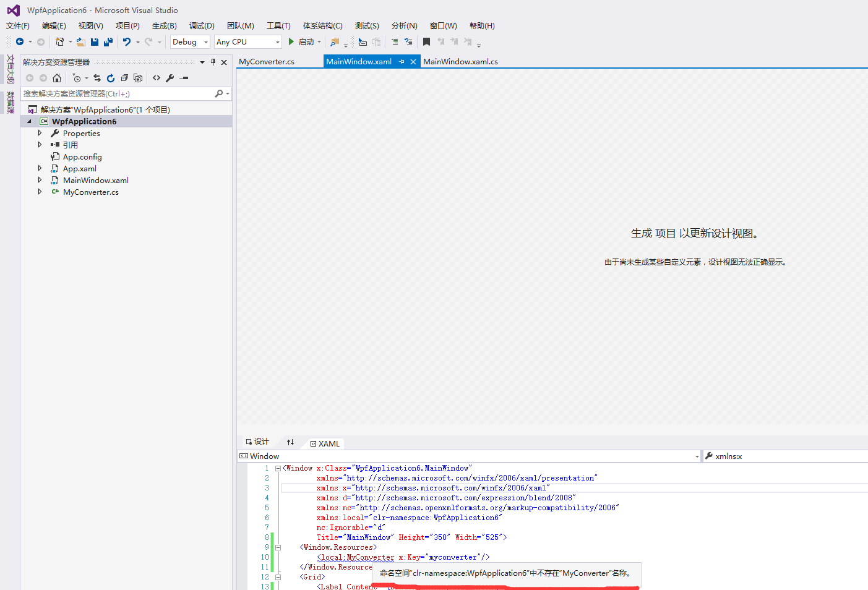Switch to the XAML view tab

(325, 443)
